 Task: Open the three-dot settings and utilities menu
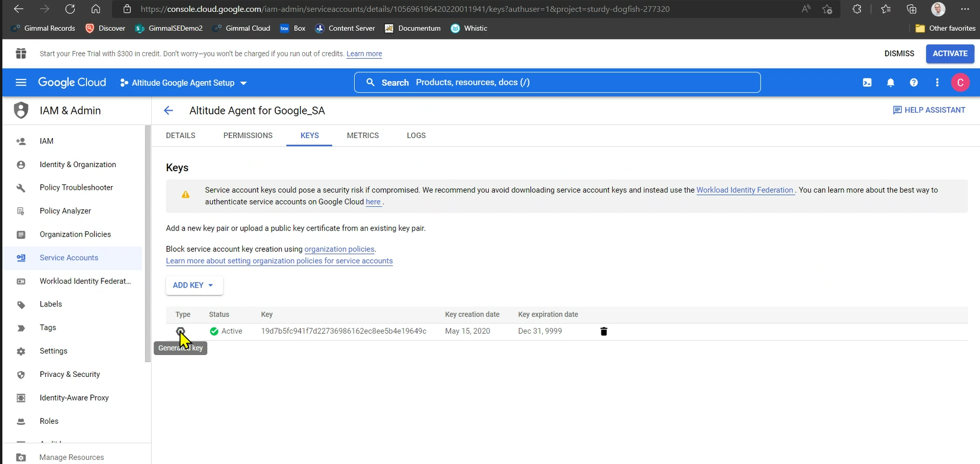937,82
